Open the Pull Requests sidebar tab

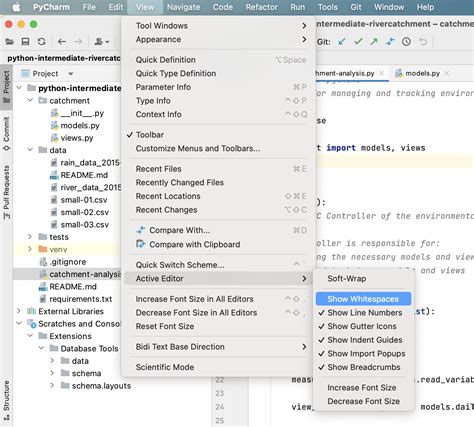coord(6,193)
